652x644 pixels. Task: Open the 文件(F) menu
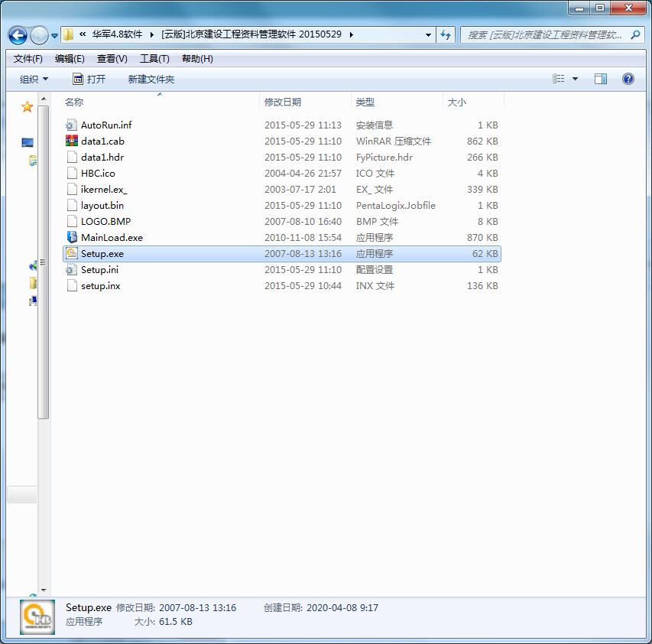click(28, 59)
